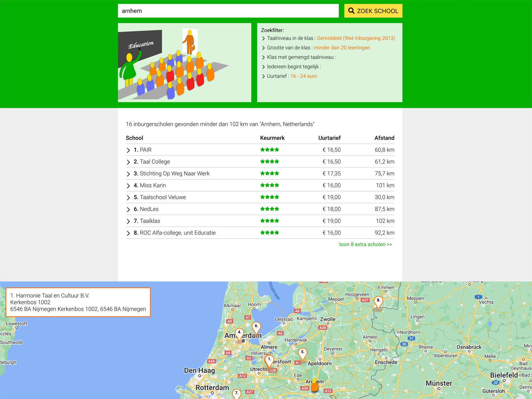Click the School column header

click(x=134, y=138)
